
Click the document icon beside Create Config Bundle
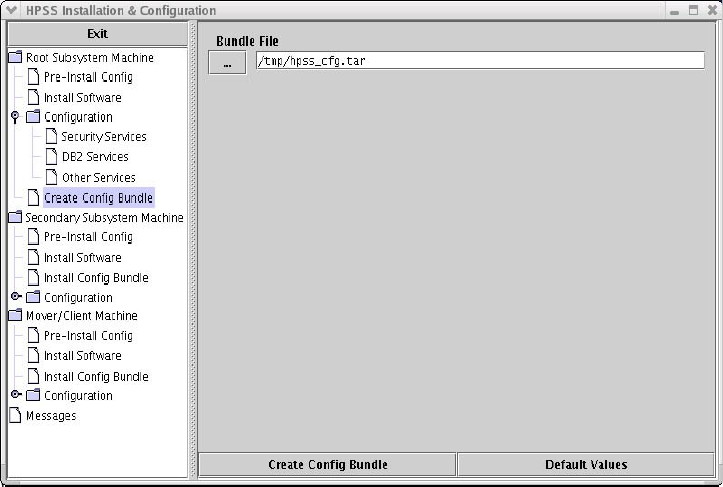pos(33,197)
